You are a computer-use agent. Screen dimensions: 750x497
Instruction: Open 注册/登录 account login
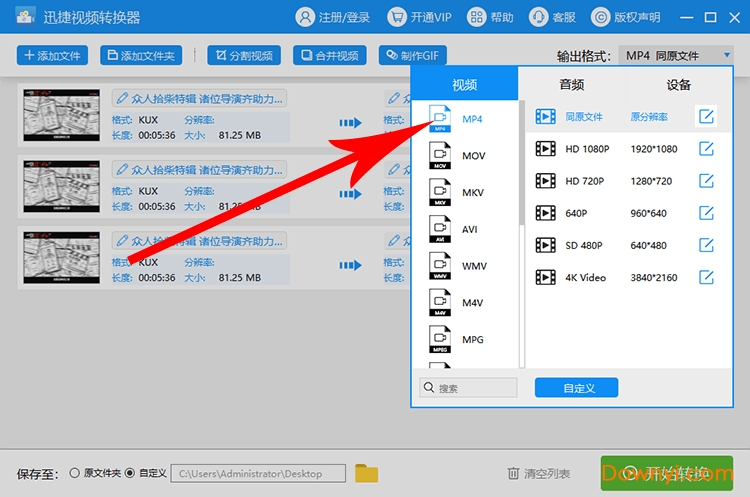(332, 18)
